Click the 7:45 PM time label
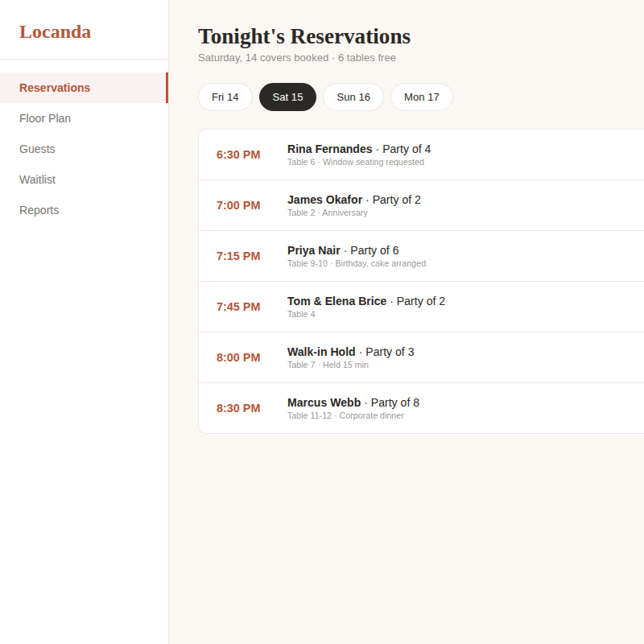Viewport: 644px width, 644px height. pyautogui.click(x=238, y=307)
